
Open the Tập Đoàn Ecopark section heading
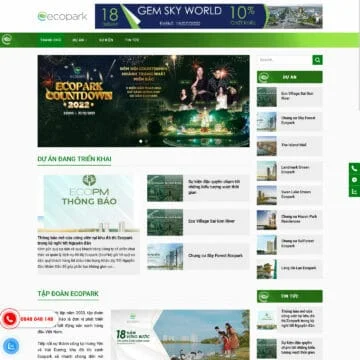point(68,294)
